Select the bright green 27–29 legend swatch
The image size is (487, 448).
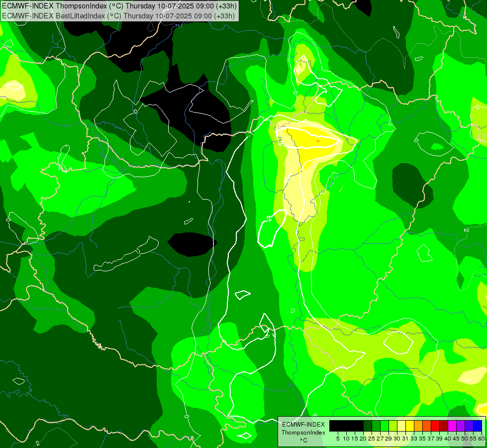[x=385, y=426]
